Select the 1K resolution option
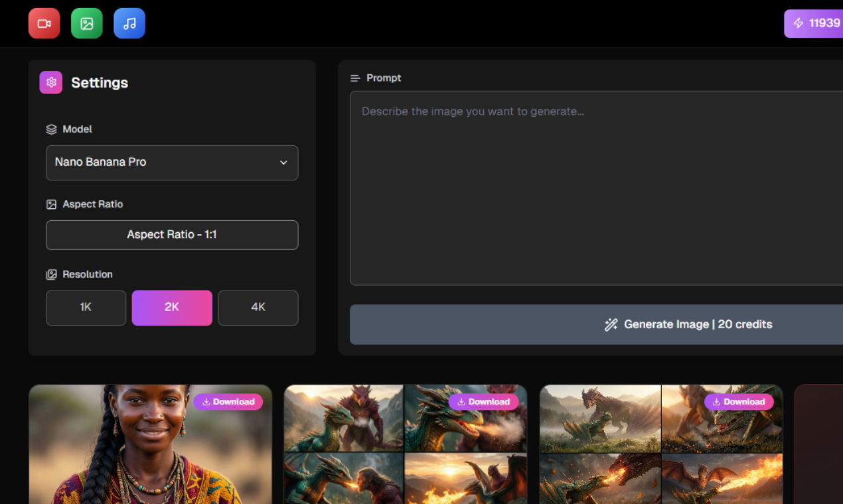 pos(86,307)
